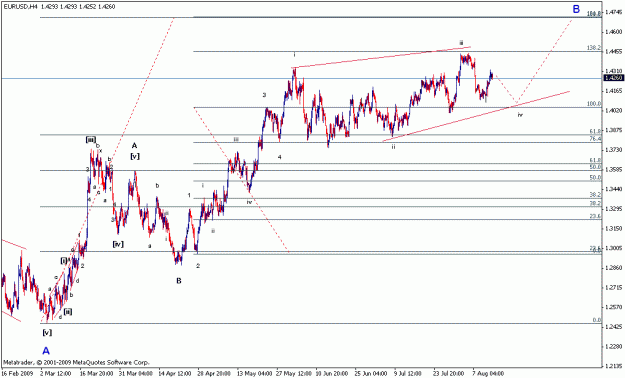
Task: Select the 1.3005 price axis label
Action: pos(613,248)
